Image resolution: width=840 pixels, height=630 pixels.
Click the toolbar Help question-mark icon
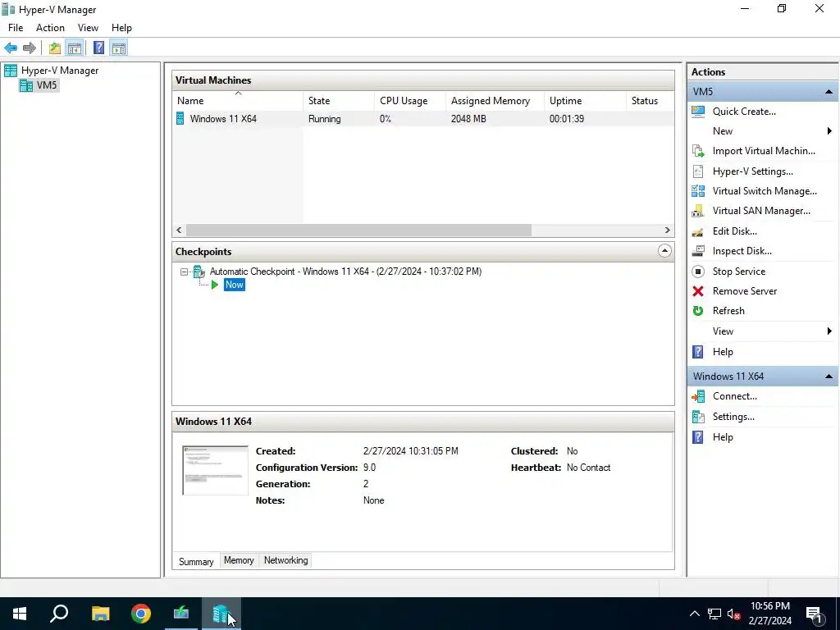(98, 48)
